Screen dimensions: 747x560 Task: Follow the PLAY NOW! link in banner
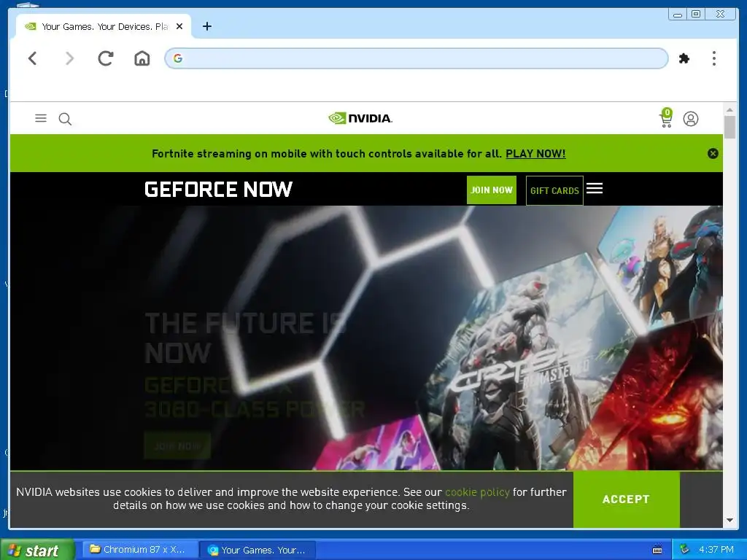click(x=535, y=154)
